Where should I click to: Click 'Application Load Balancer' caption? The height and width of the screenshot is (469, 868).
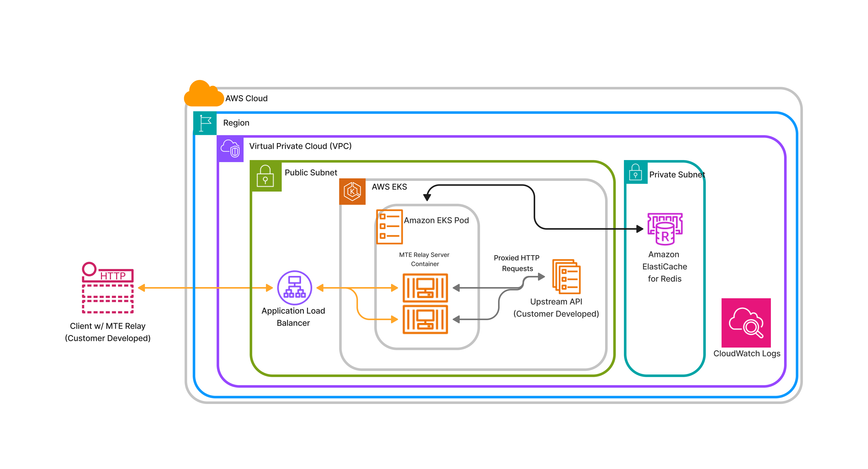(293, 317)
